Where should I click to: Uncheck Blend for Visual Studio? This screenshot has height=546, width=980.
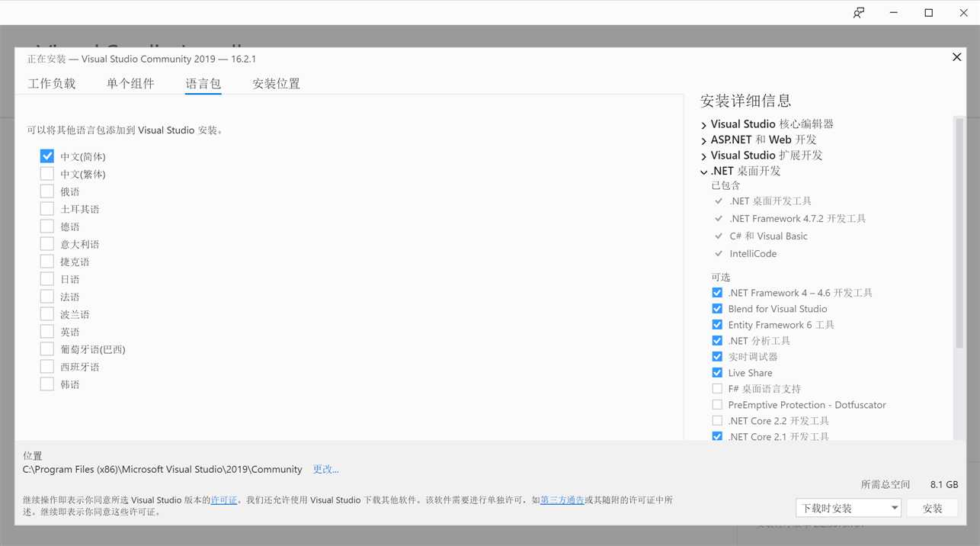coord(717,308)
